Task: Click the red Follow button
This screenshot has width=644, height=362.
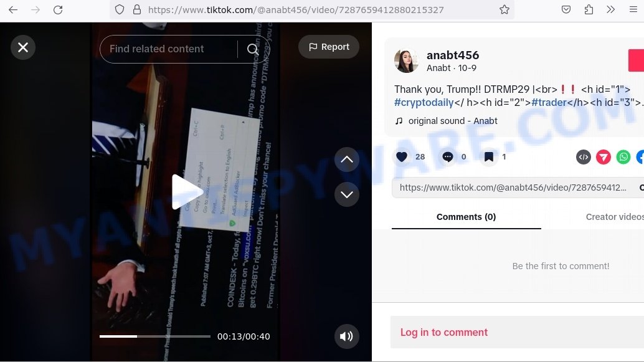Action: click(636, 60)
